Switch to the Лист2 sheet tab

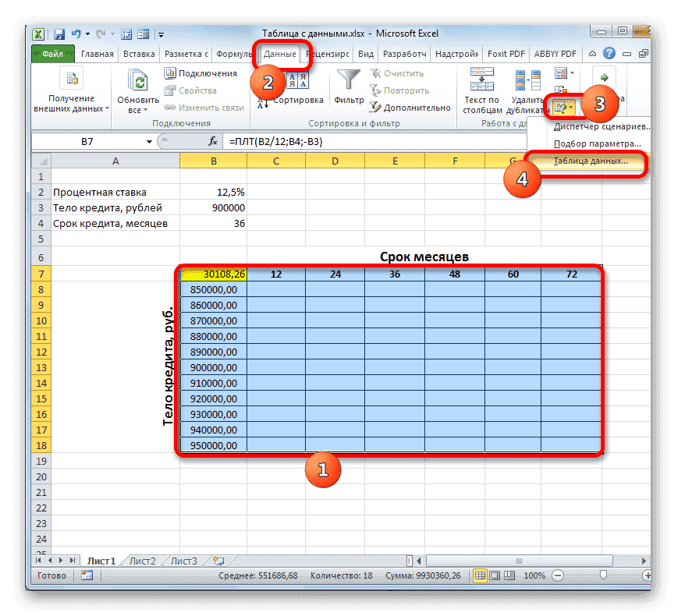pyautogui.click(x=143, y=561)
